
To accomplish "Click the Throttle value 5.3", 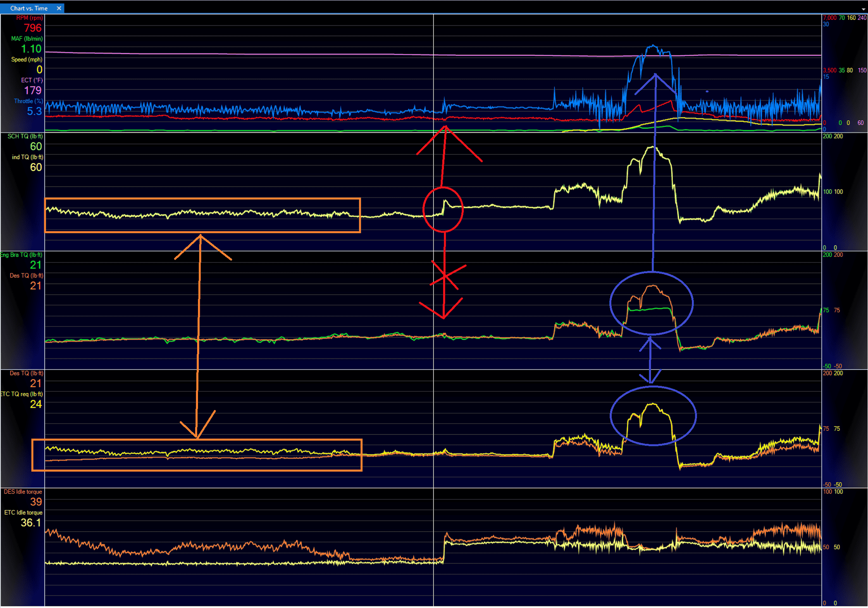I will pyautogui.click(x=34, y=111).
